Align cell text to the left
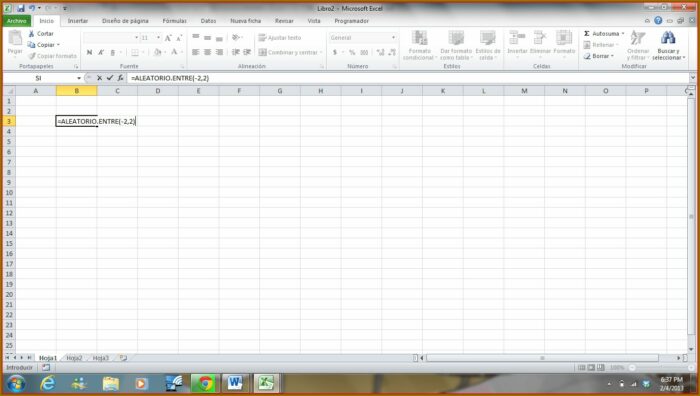Image resolution: width=700 pixels, height=396 pixels. click(196, 52)
